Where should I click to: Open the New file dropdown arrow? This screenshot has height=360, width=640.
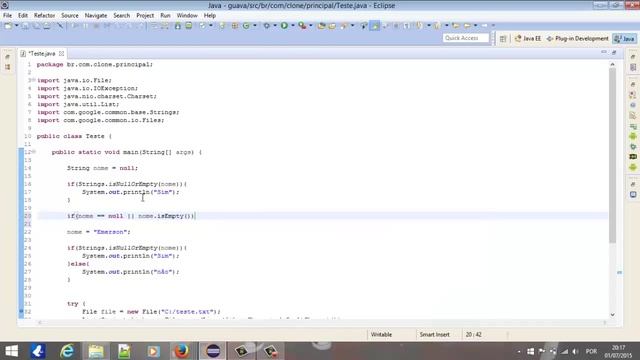(16, 26)
